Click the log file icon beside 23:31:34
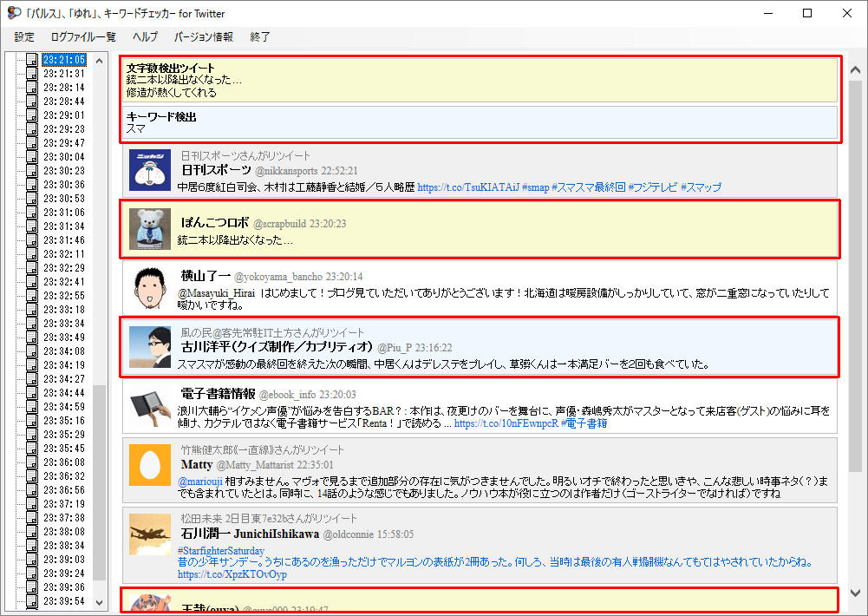This screenshot has height=616, width=868. [32, 226]
